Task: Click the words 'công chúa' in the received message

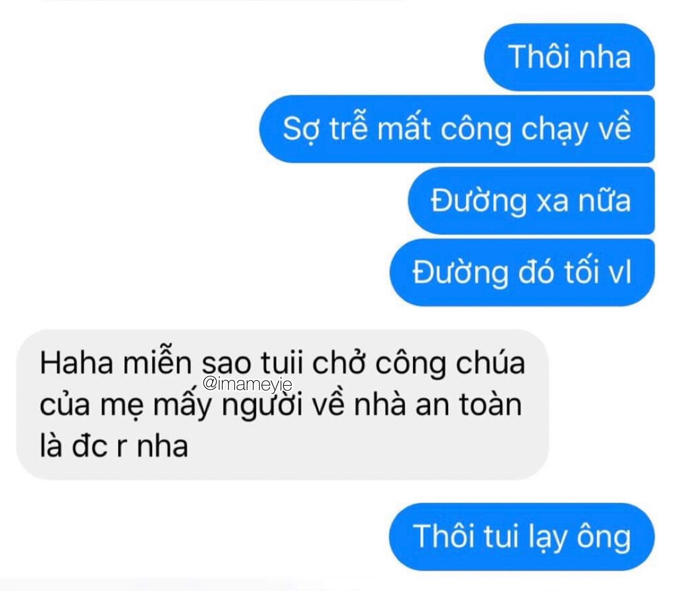Action: pyautogui.click(x=450, y=364)
